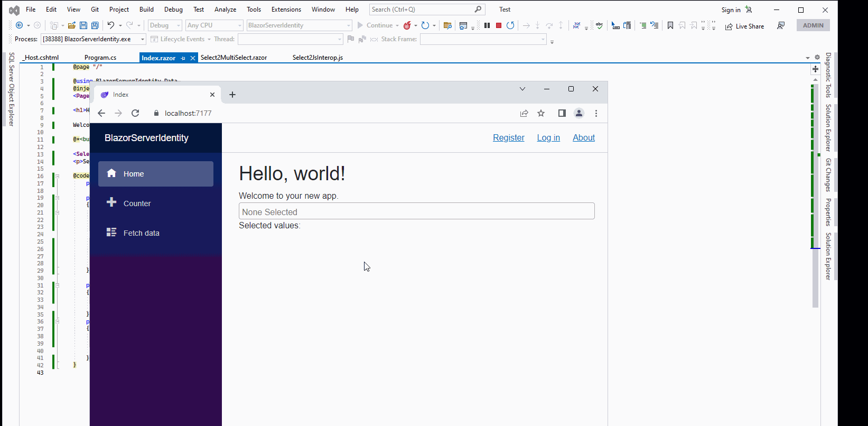Open the browser tab search chevron
The height and width of the screenshot is (426, 868).
point(522,89)
